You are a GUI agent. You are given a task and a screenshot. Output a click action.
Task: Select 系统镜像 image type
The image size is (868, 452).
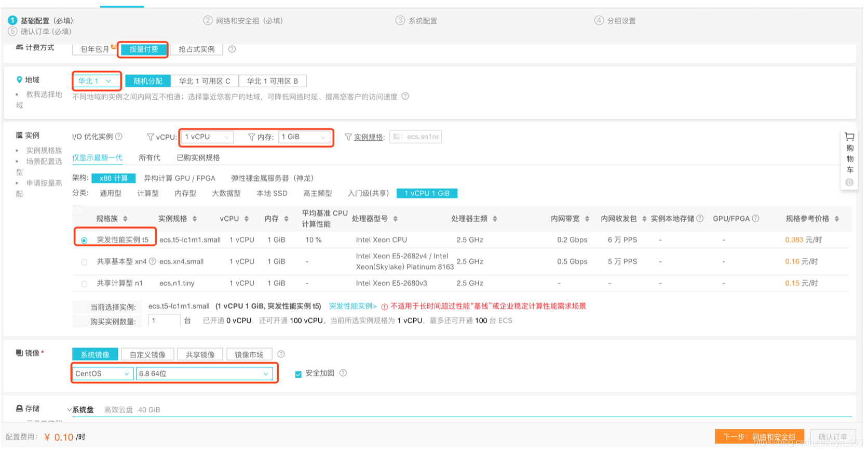(95, 354)
